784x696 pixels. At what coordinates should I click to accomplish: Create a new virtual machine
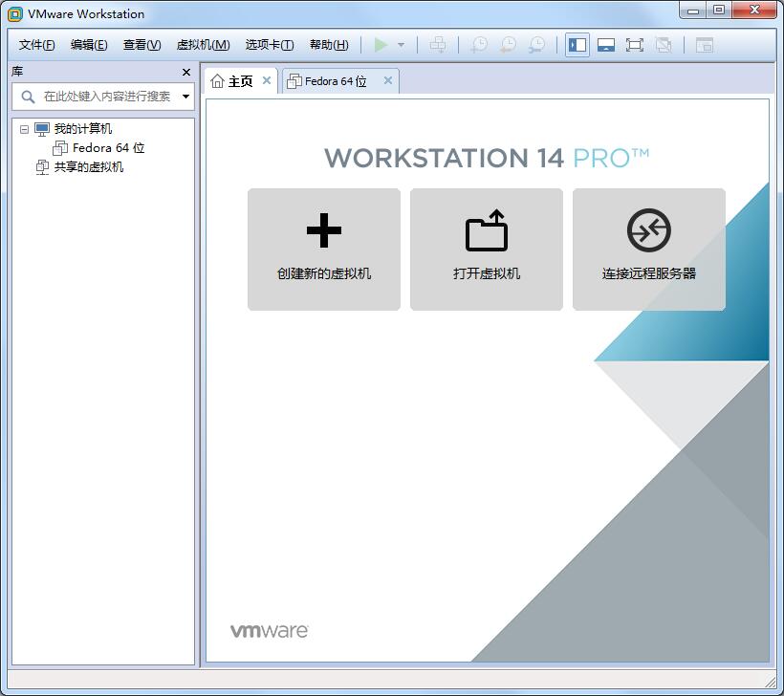point(324,249)
